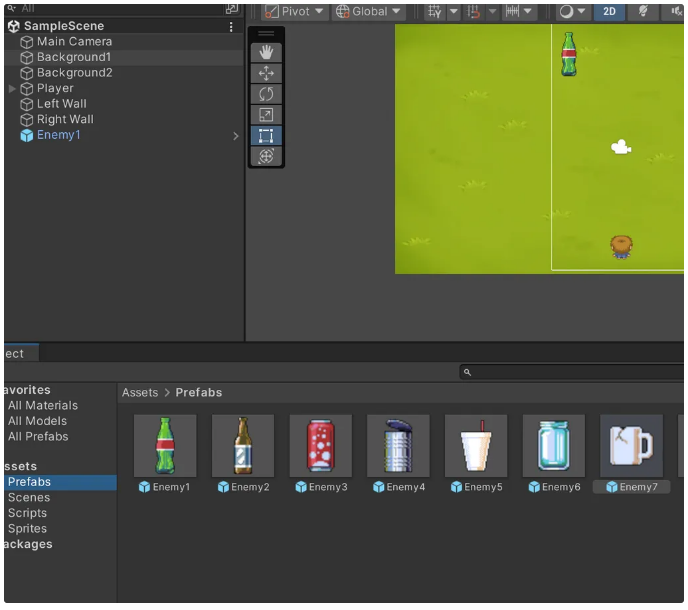
Task: Select the Rotate tool
Action: (x=266, y=94)
